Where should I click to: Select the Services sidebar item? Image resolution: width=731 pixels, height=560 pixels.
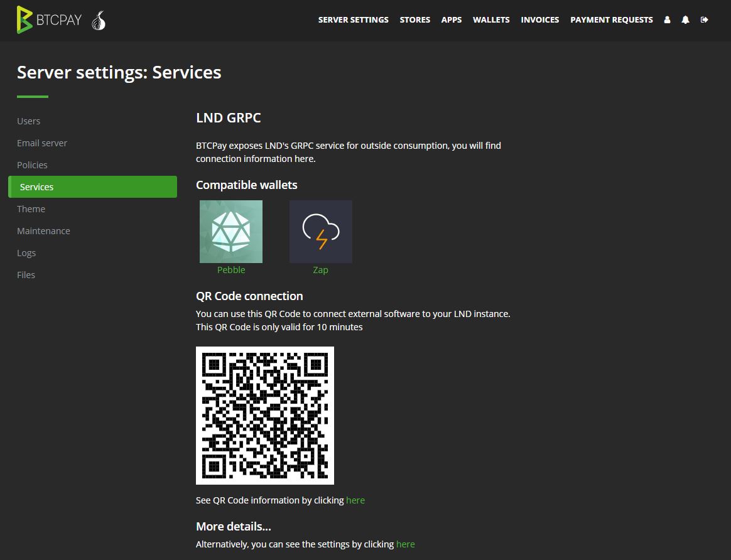[x=93, y=187]
